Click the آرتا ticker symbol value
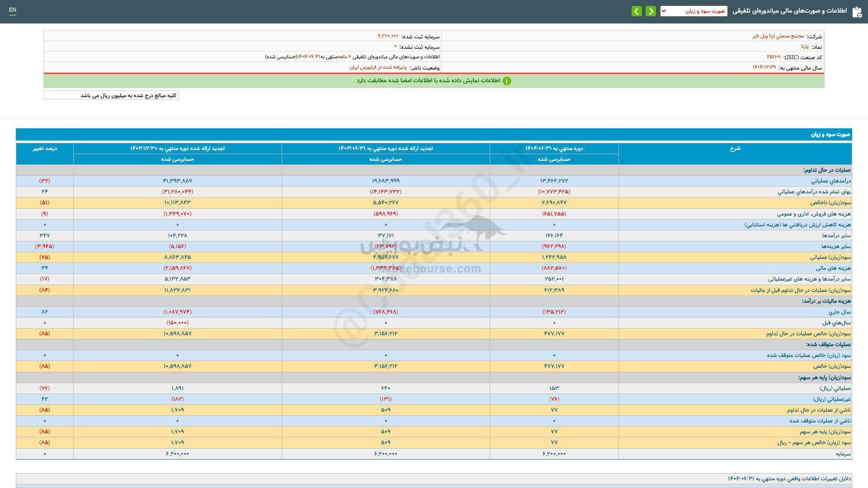Viewport: 868px width, 488px height. (805, 47)
